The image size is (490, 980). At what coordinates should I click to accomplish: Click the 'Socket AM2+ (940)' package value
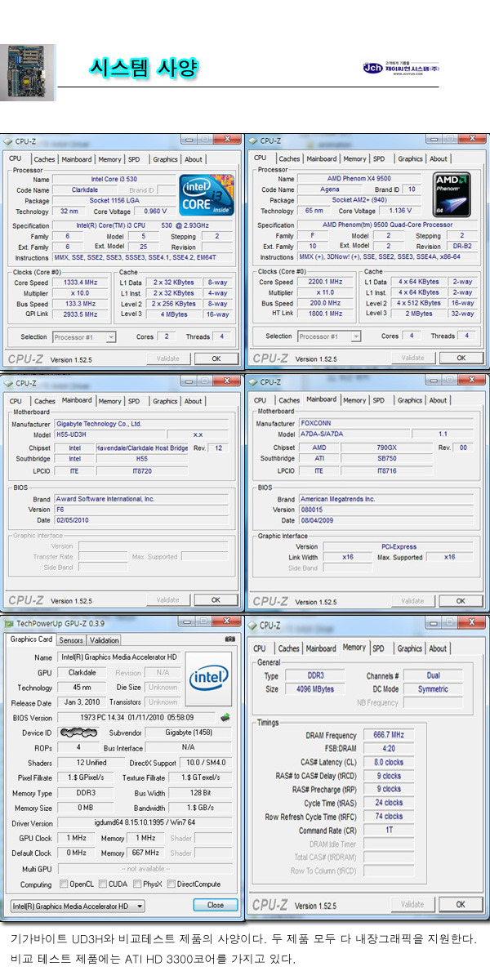[x=359, y=199]
